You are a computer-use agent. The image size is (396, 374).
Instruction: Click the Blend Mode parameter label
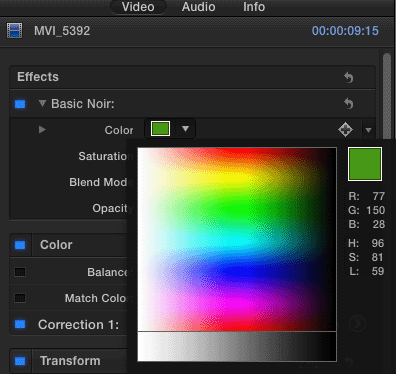click(x=101, y=182)
